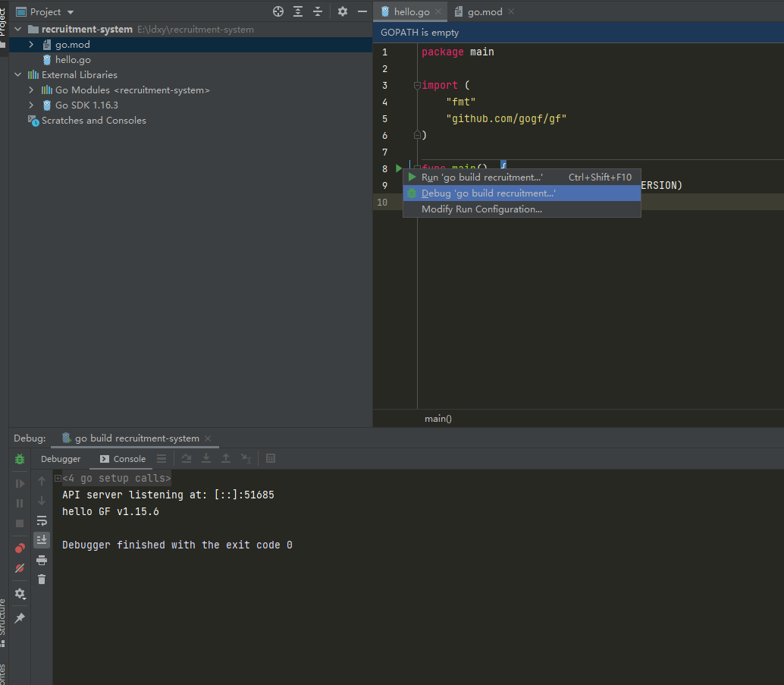Select hello.go in the project tree
The height and width of the screenshot is (685, 784).
[73, 60]
